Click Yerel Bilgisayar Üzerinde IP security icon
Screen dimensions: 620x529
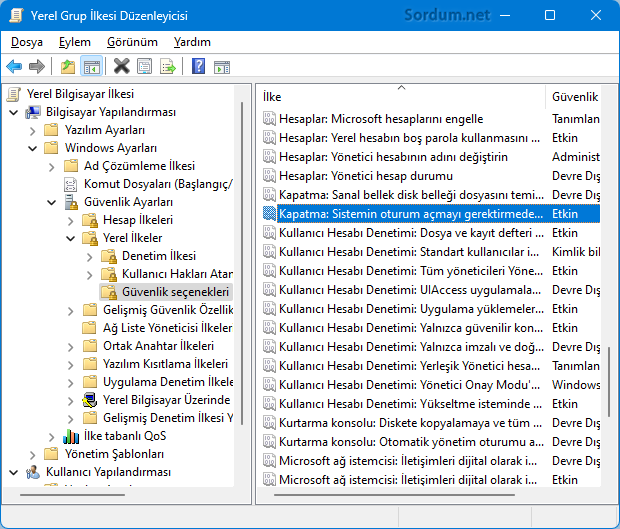tap(90, 400)
